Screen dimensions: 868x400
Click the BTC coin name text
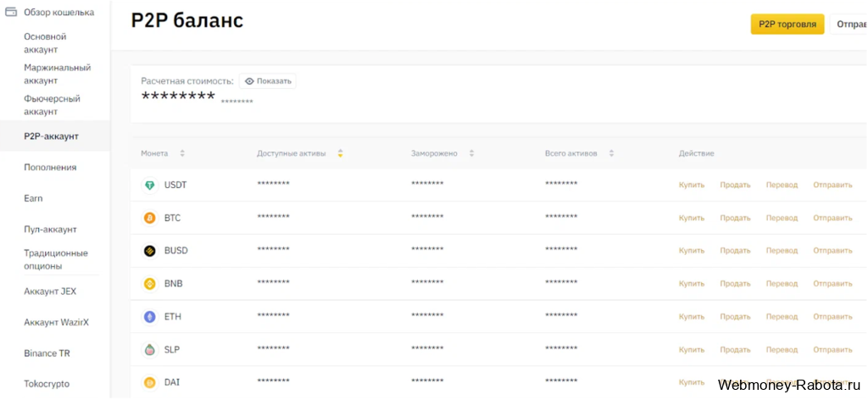point(172,218)
